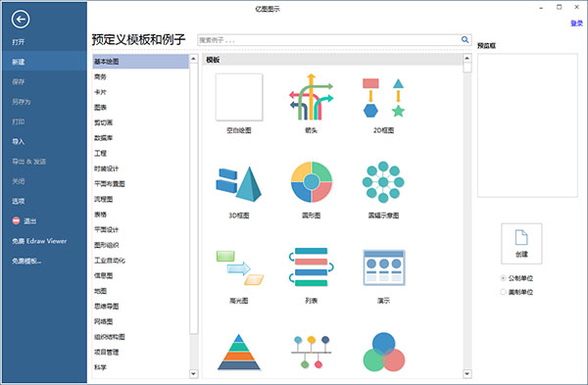Click category list scroll-up arrow
This screenshot has width=588, height=385.
click(193, 59)
